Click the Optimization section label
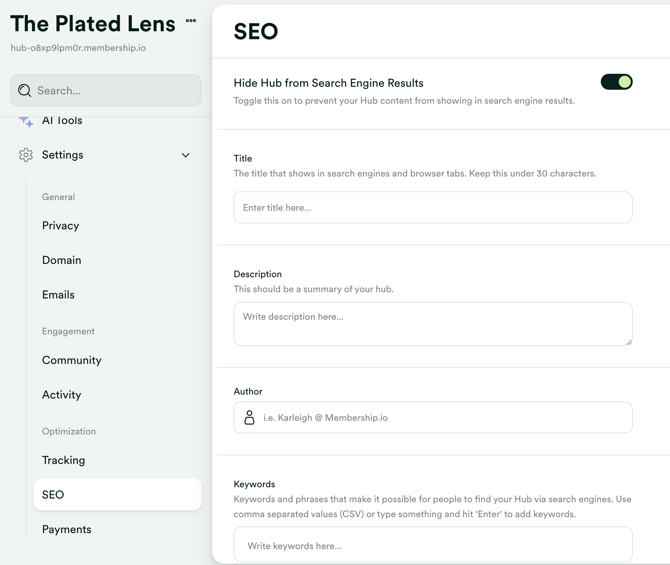This screenshot has height=565, width=670. click(68, 431)
